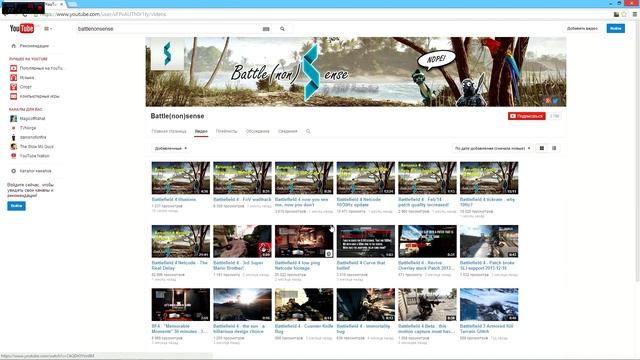This screenshot has height=360, width=640.
Task: Open Battlefield 3 Armored Kill Terrain Glitch thumbnail
Action: coord(489,304)
